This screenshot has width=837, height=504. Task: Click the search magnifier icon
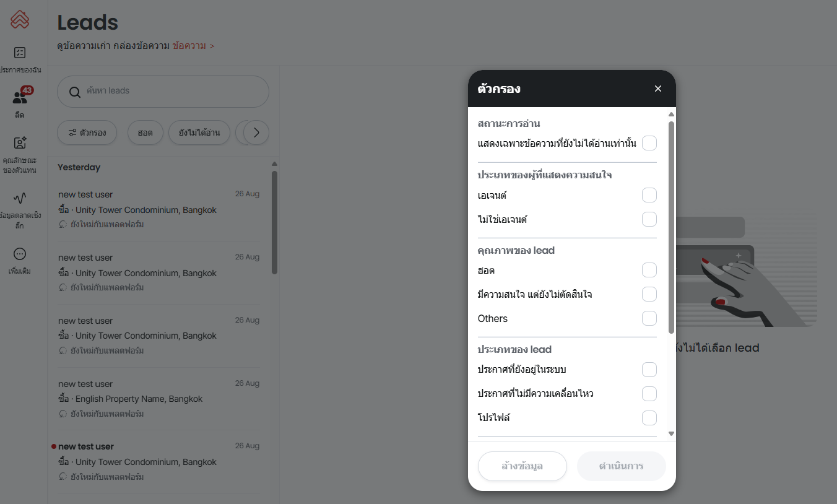(x=75, y=92)
